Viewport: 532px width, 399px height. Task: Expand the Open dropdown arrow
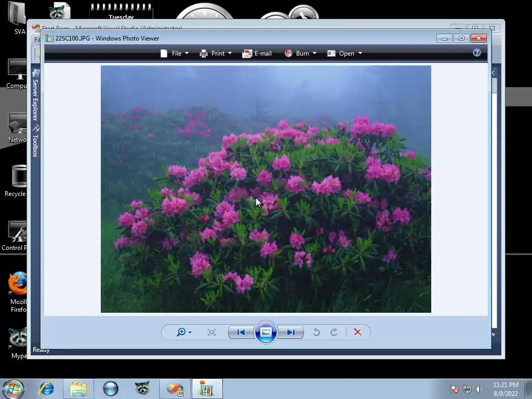361,54
